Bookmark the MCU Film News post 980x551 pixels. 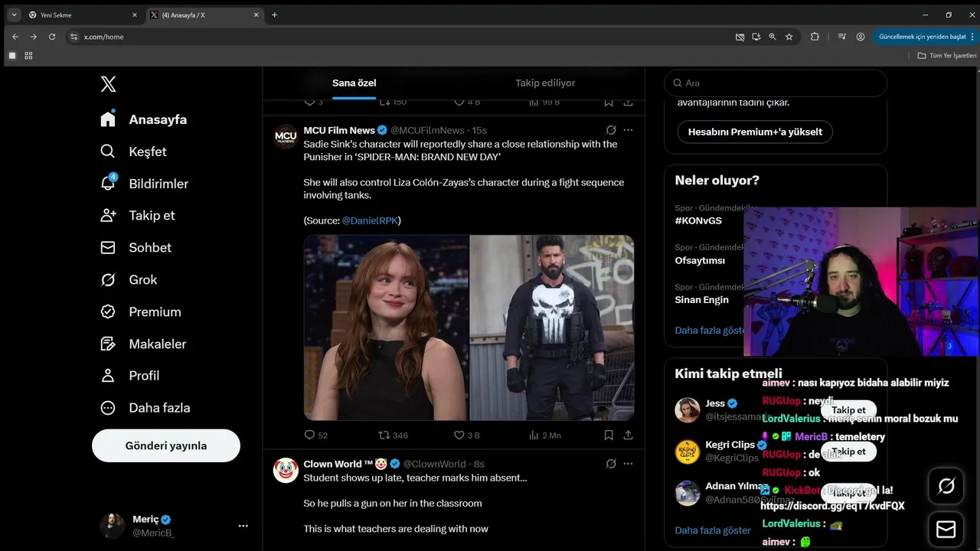(609, 435)
